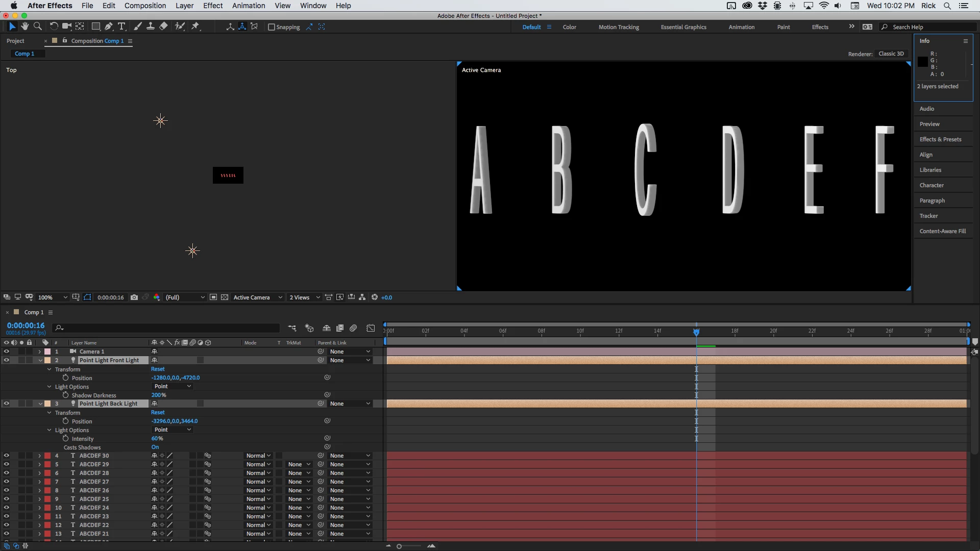Screen dimensions: 980x551
Task: Open the Composition menu
Action: tap(145, 6)
